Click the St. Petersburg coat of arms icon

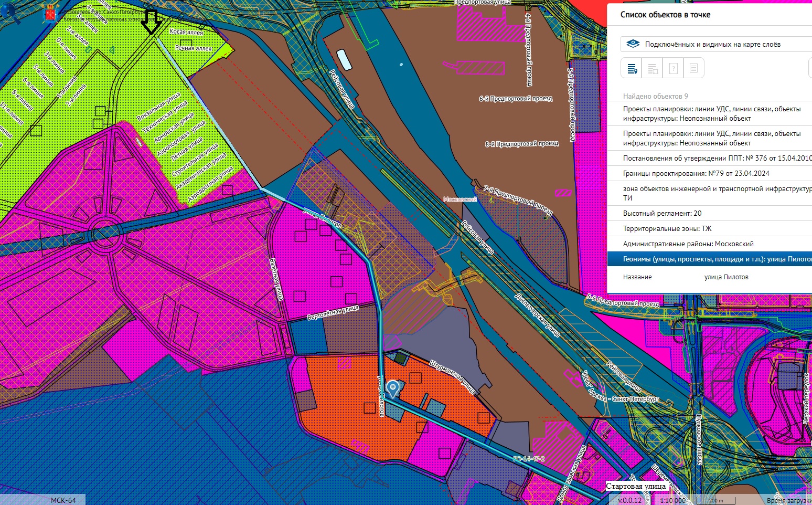pyautogui.click(x=50, y=14)
